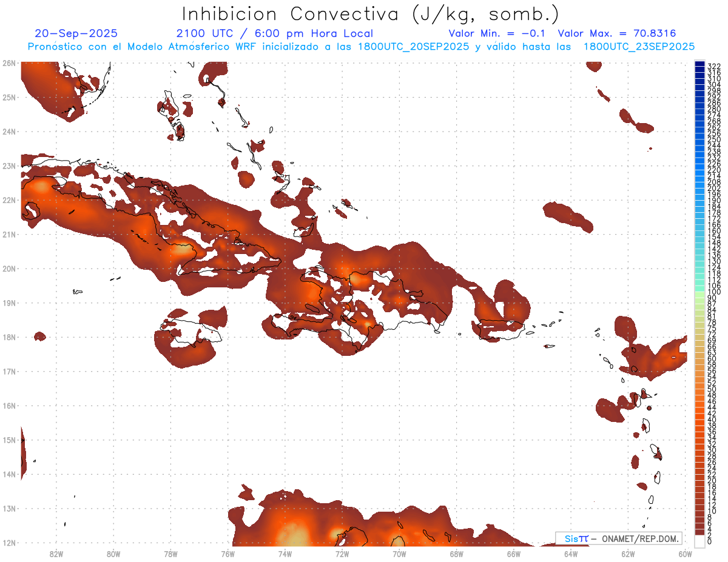Click the "74W" longitude label
The image size is (728, 562).
285,554
